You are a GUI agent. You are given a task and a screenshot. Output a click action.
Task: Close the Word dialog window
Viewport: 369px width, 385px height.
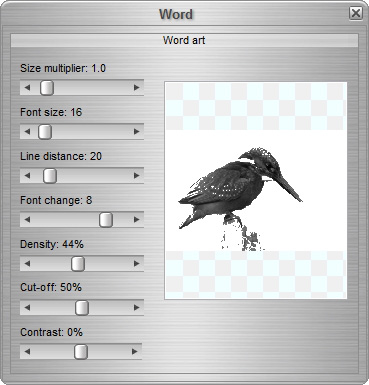(356, 13)
